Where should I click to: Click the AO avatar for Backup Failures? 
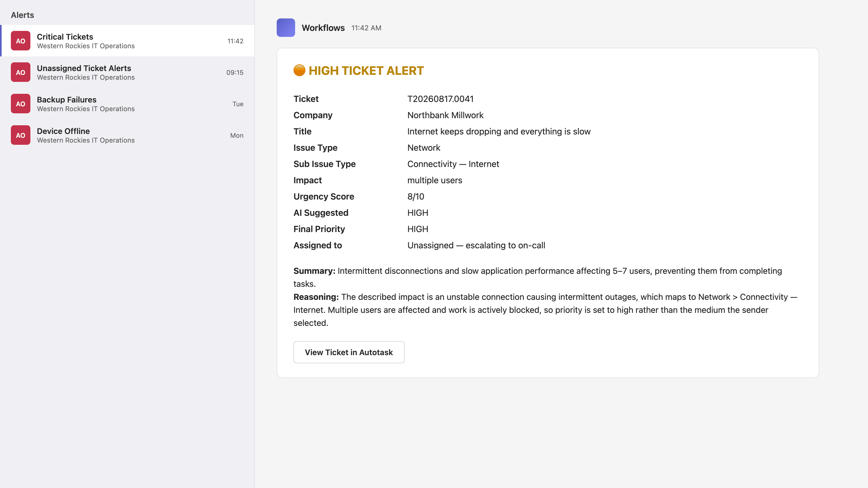pyautogui.click(x=21, y=104)
